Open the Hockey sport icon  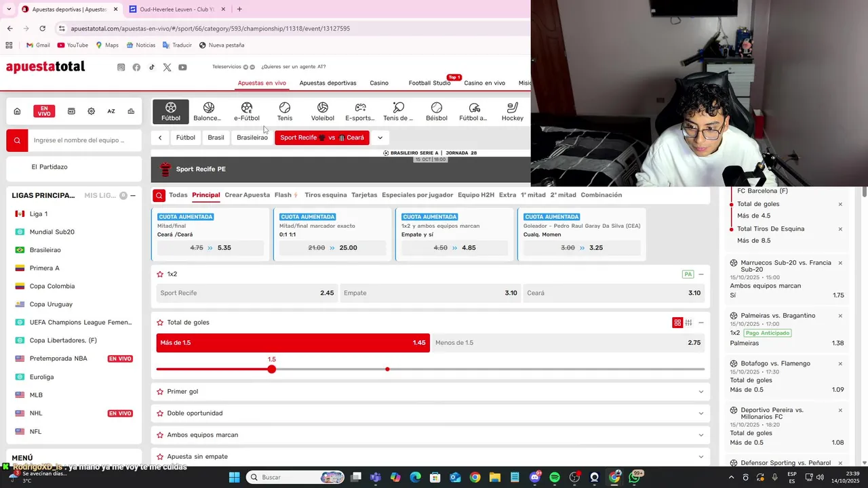[513, 112]
